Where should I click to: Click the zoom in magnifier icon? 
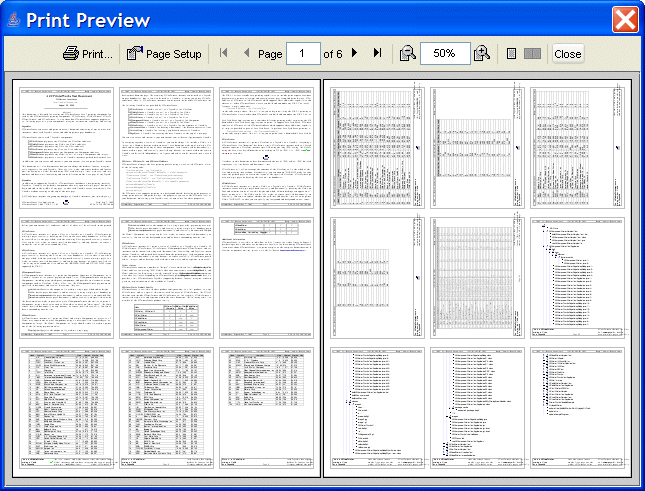[x=482, y=53]
